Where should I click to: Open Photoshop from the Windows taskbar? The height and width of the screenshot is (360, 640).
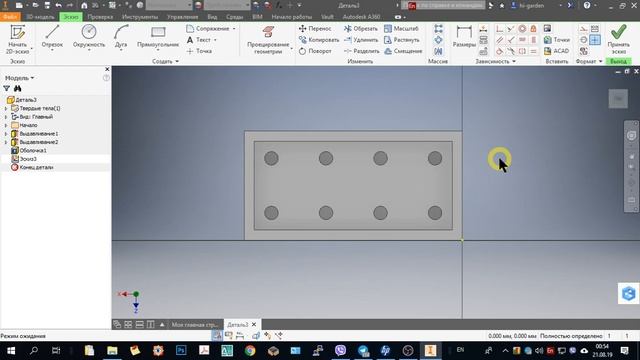click(181, 351)
